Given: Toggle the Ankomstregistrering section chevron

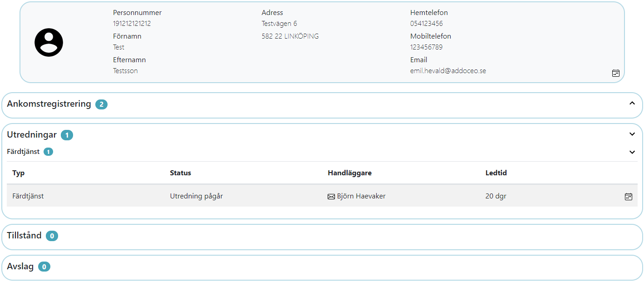Looking at the screenshot, I should click(632, 104).
